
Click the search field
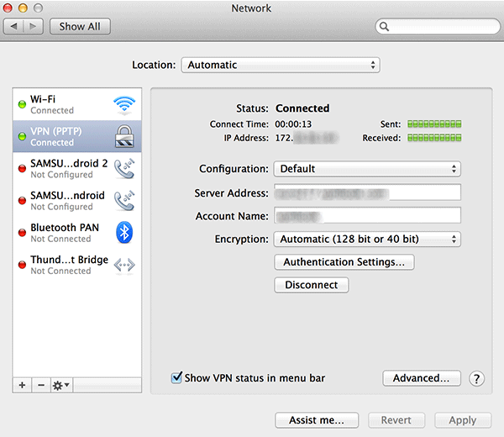[x=438, y=26]
